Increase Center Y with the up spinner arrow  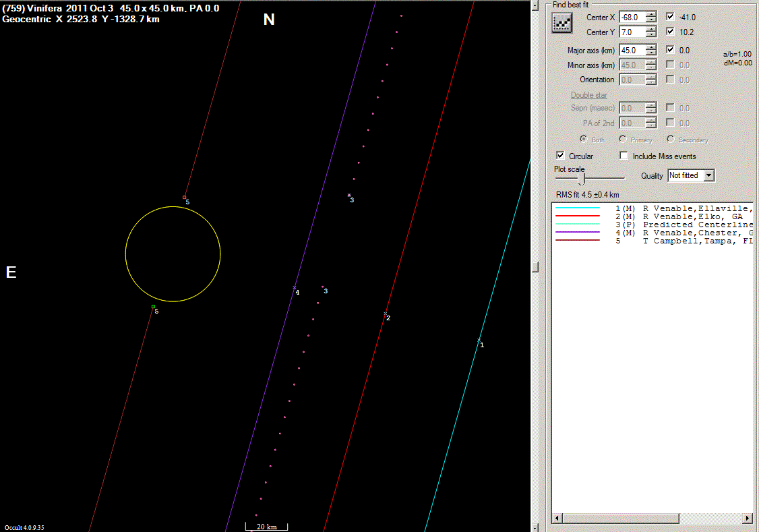(x=652, y=29)
